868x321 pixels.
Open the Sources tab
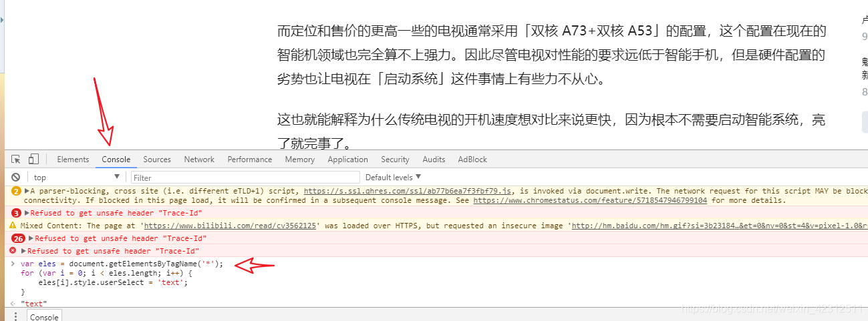(157, 159)
